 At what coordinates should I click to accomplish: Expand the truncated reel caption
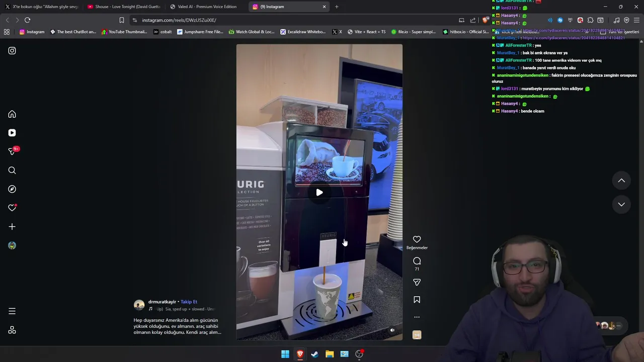click(177, 326)
